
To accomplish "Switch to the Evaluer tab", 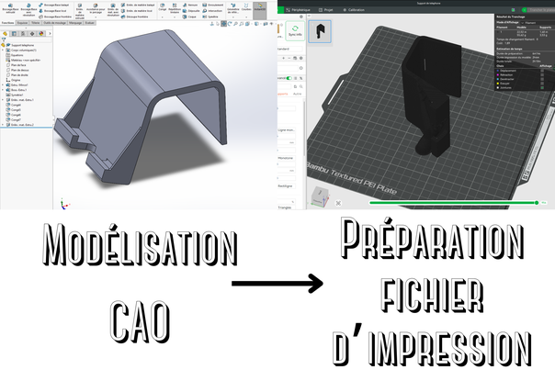I will [x=89, y=23].
